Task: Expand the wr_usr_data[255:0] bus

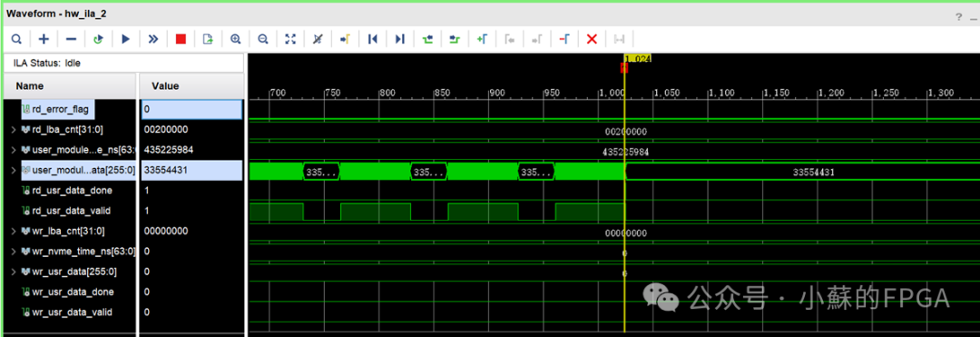Action: click(x=13, y=272)
